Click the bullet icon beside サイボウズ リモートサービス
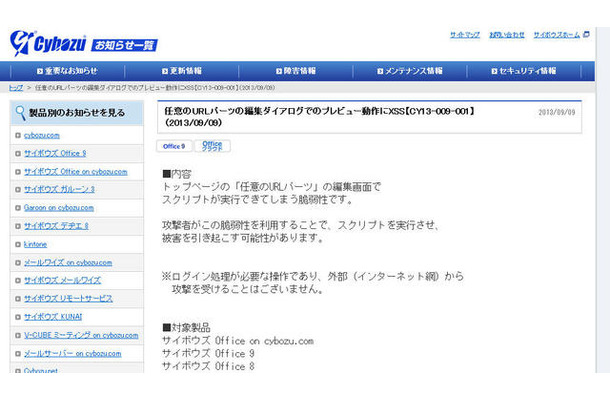 [18, 299]
